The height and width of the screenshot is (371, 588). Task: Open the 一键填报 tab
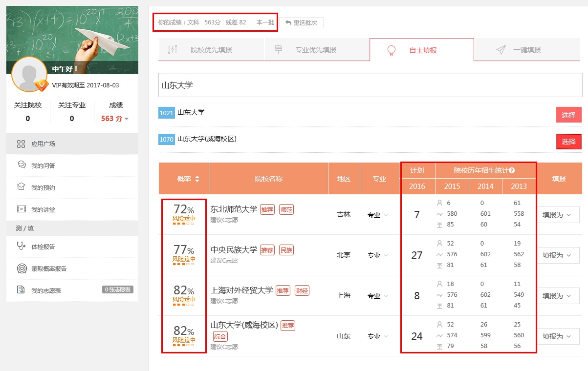(527, 50)
